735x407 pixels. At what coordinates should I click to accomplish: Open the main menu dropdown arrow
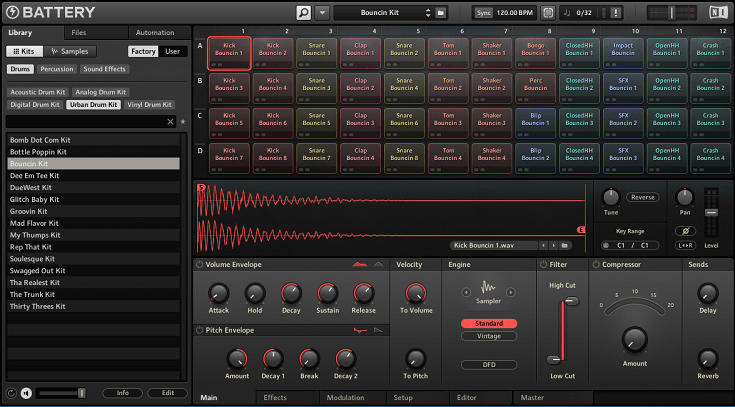pyautogui.click(x=322, y=13)
